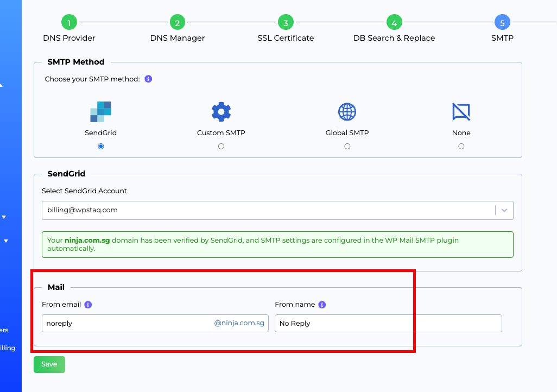The height and width of the screenshot is (392, 557).
Task: Click the Global SMTP globe icon
Action: [347, 112]
